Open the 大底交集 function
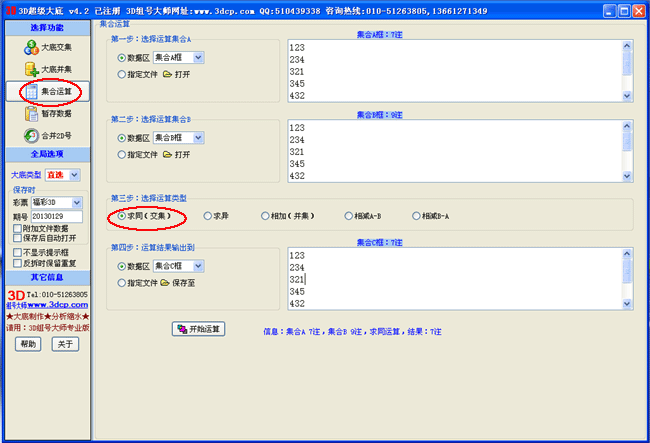This screenshot has width=650, height=443. (49, 47)
